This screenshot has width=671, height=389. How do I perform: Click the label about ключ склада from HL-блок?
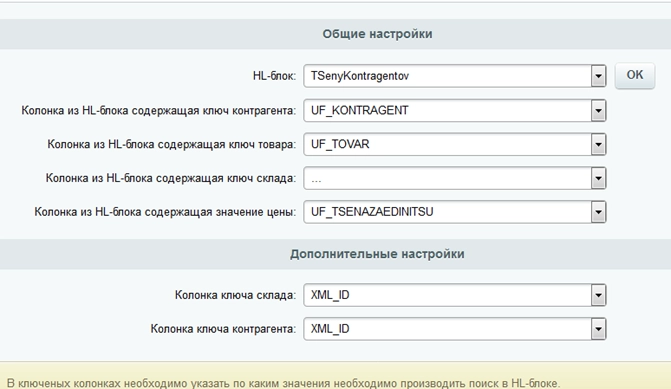tap(171, 178)
